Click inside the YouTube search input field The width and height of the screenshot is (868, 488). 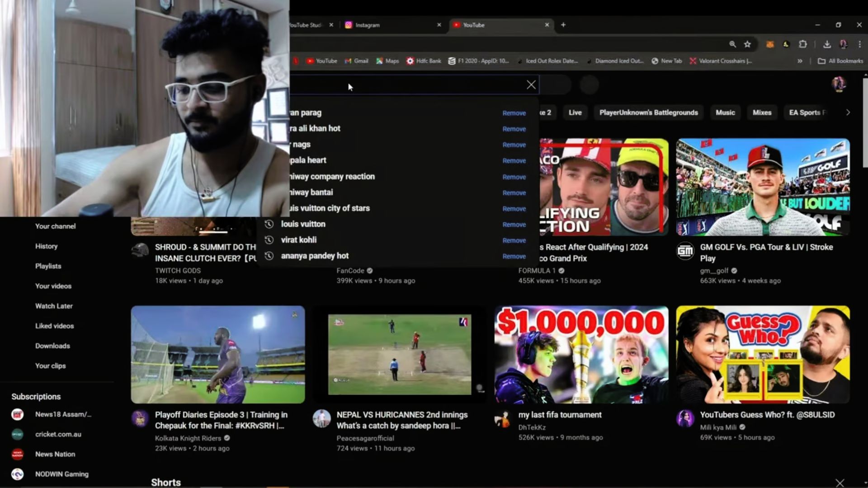tap(407, 85)
